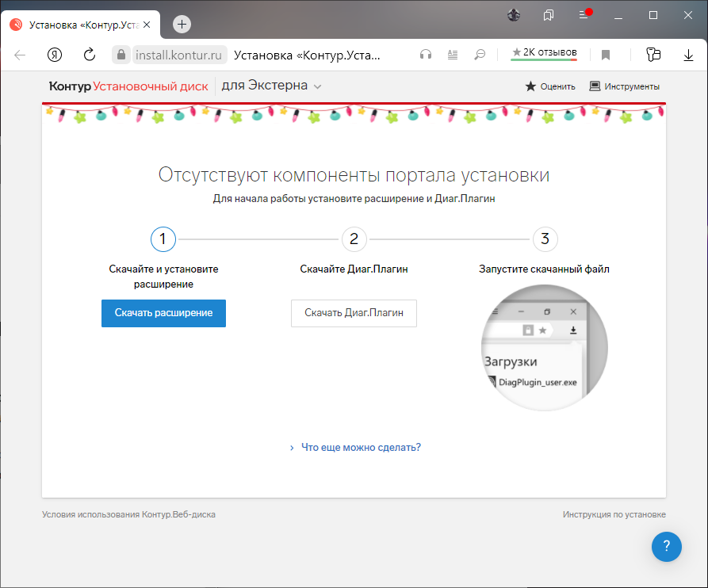Viewport: 708px width, 588px height.
Task: Click the Скачайте Диаг.Плагин step label
Action: [354, 269]
